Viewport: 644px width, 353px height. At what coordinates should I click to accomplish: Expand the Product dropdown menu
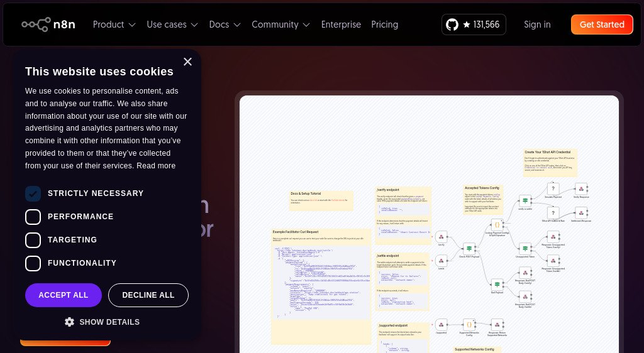pyautogui.click(x=114, y=24)
